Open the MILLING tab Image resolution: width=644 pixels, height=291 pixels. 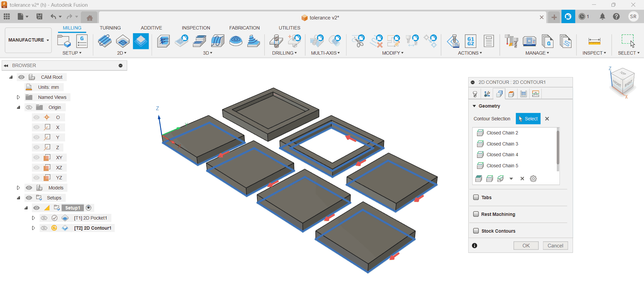pyautogui.click(x=72, y=28)
